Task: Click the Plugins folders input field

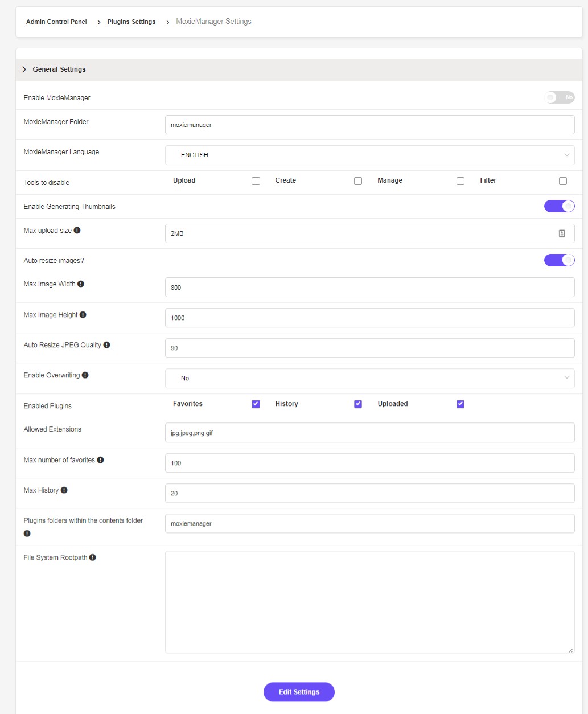Action: pyautogui.click(x=370, y=523)
